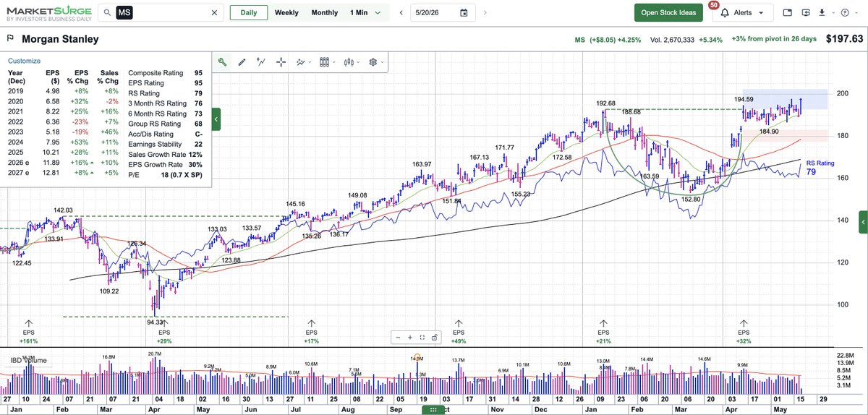
Task: Click the 50 alerts notification badge
Action: pyautogui.click(x=714, y=5)
